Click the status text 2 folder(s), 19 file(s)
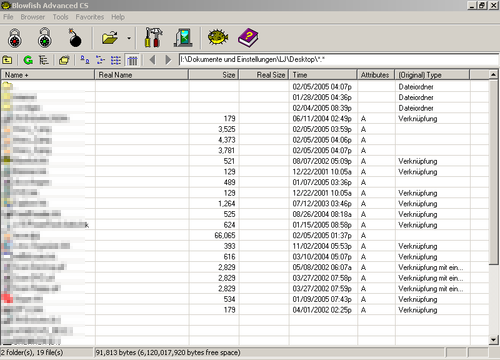This screenshot has height=360, width=500. (32, 352)
